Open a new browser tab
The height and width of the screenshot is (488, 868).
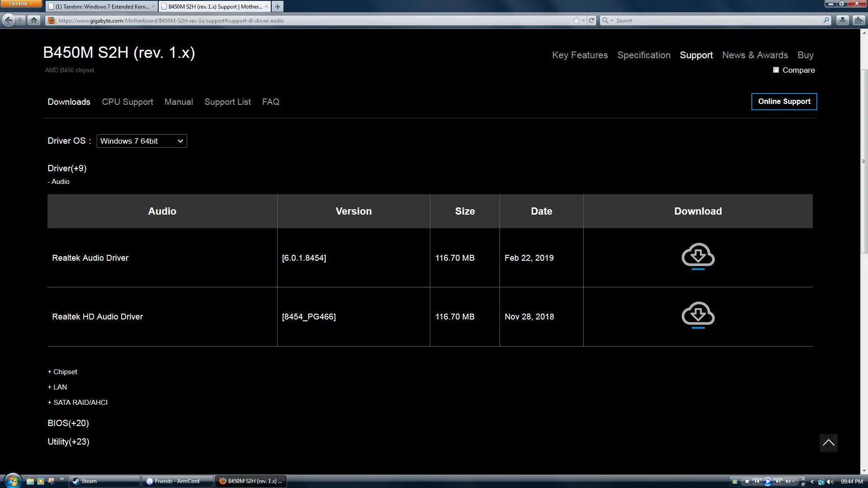(278, 6)
